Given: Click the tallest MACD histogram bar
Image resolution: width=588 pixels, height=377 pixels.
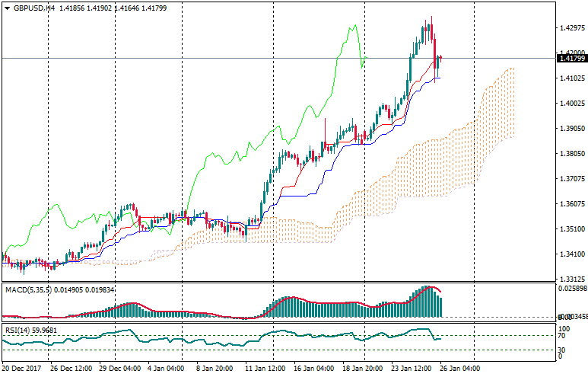Looking at the screenshot, I should pos(427,302).
